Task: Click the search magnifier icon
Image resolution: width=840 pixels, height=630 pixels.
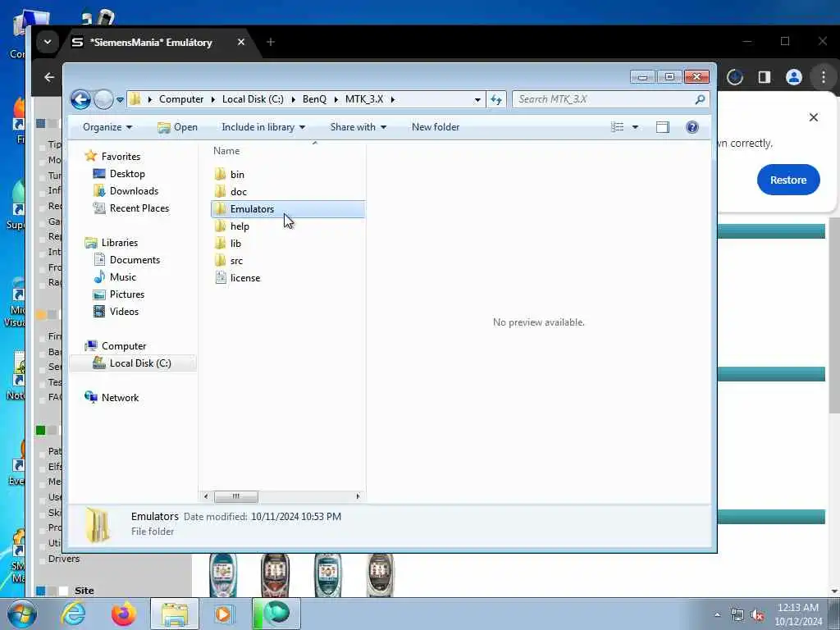Action: point(700,99)
